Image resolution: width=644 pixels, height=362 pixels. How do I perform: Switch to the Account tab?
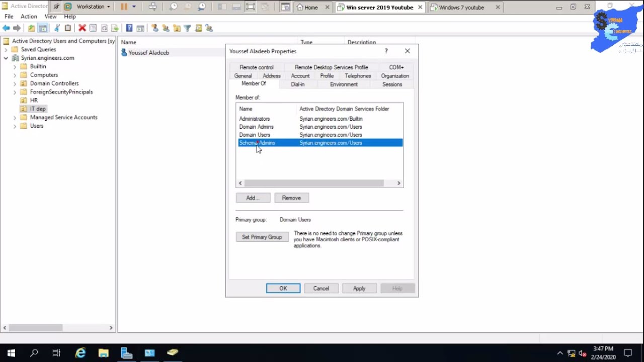(x=300, y=76)
